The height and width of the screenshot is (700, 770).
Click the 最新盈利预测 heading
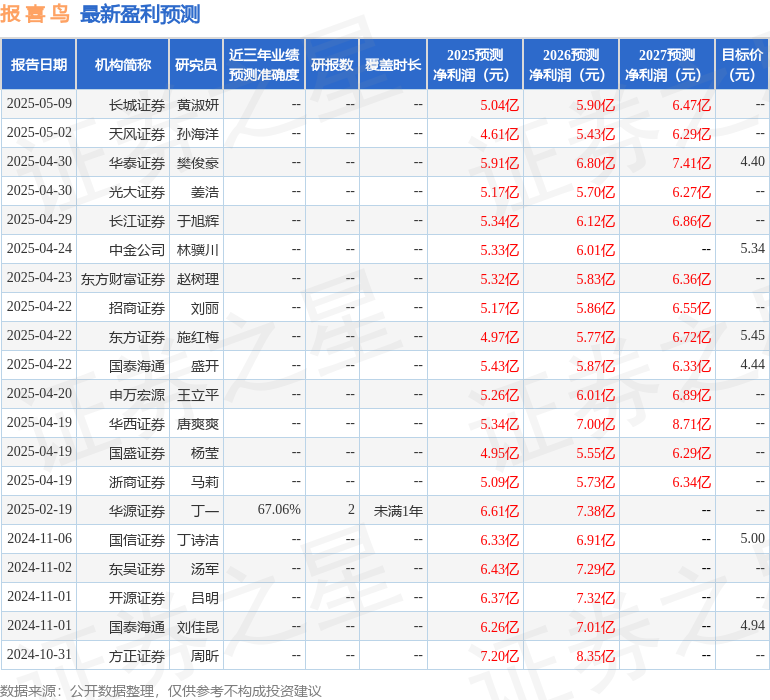click(140, 14)
